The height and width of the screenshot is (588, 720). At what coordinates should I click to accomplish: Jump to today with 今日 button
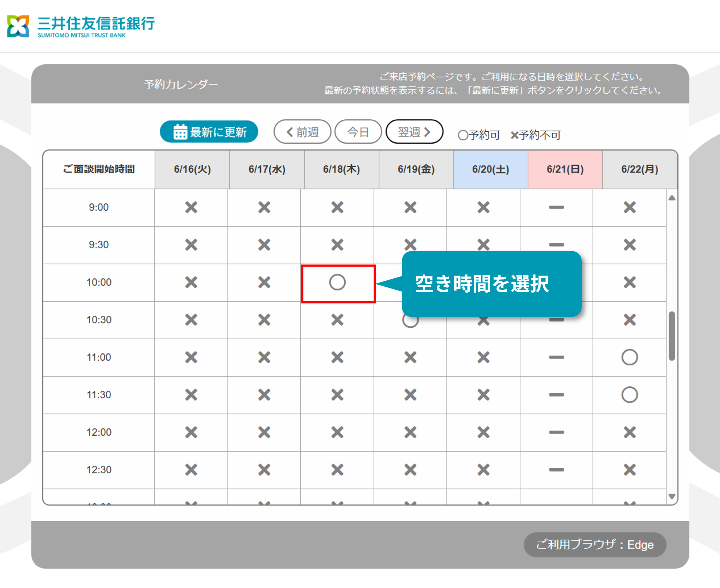pyautogui.click(x=358, y=132)
